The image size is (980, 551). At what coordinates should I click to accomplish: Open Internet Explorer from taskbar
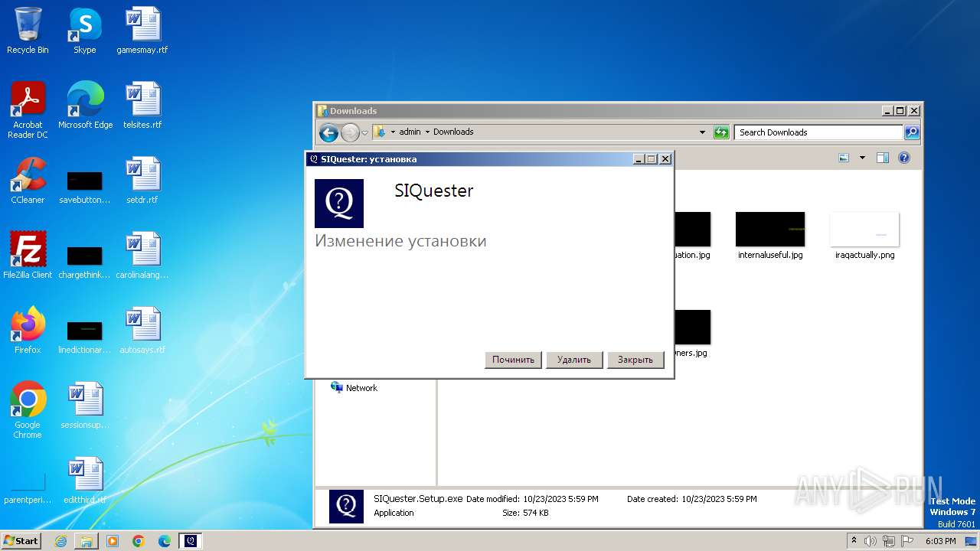(60, 541)
